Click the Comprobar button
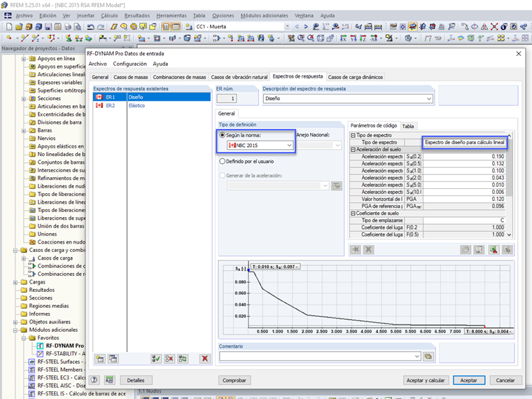The width and height of the screenshot is (532, 399). coord(234,380)
